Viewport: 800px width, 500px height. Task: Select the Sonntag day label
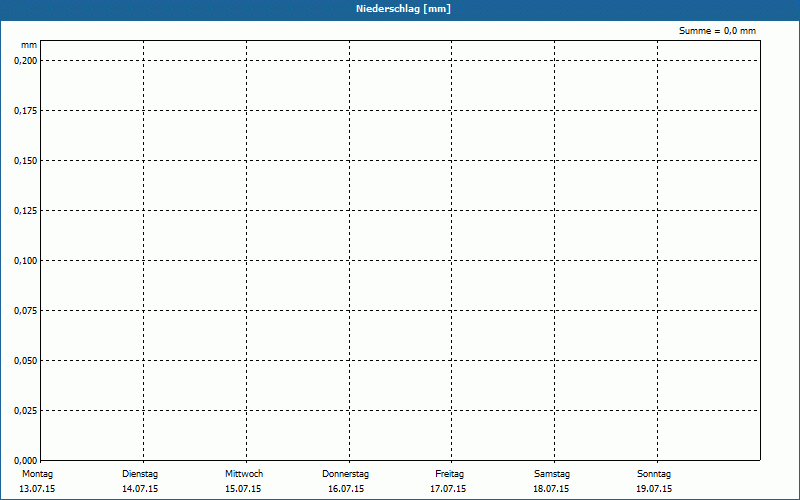coord(654,474)
